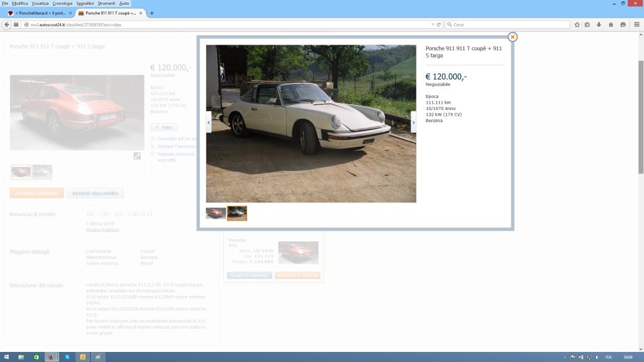Click the page vertical scrollbar thumb
Screen dimensions: 644x362
pyautogui.click(x=641, y=117)
